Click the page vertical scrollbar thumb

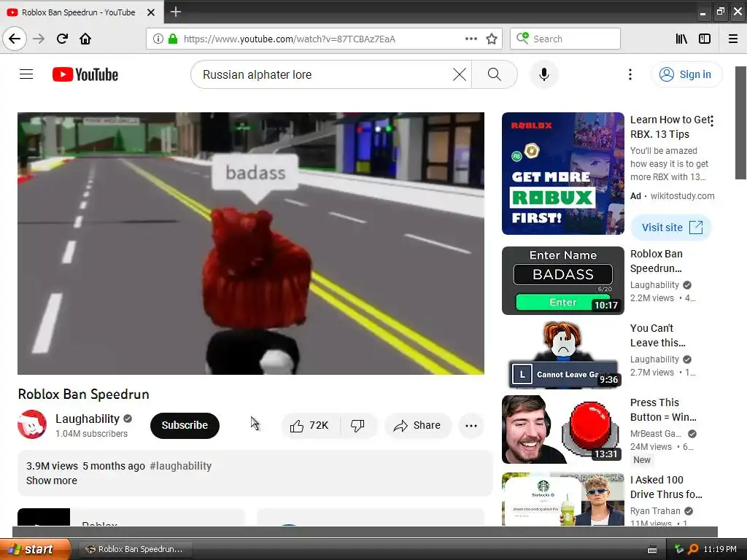pyautogui.click(x=741, y=122)
